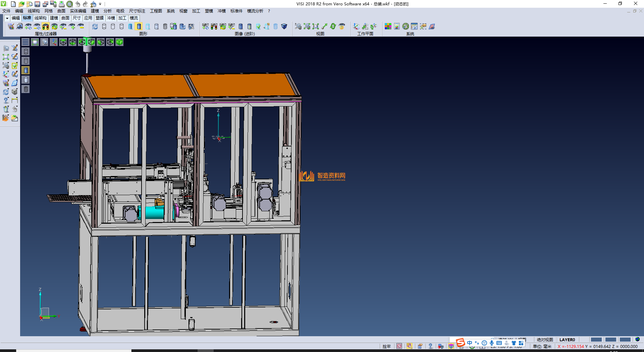Click the save file icon

click(x=38, y=4)
